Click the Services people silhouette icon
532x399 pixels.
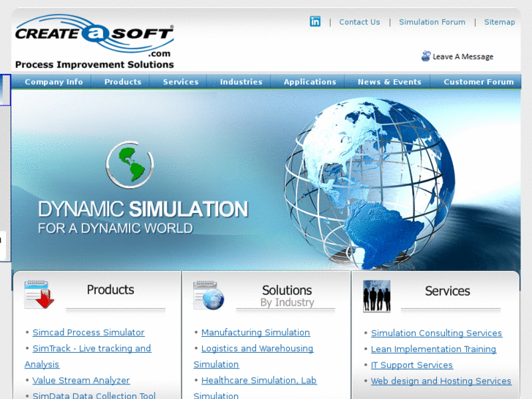click(377, 296)
